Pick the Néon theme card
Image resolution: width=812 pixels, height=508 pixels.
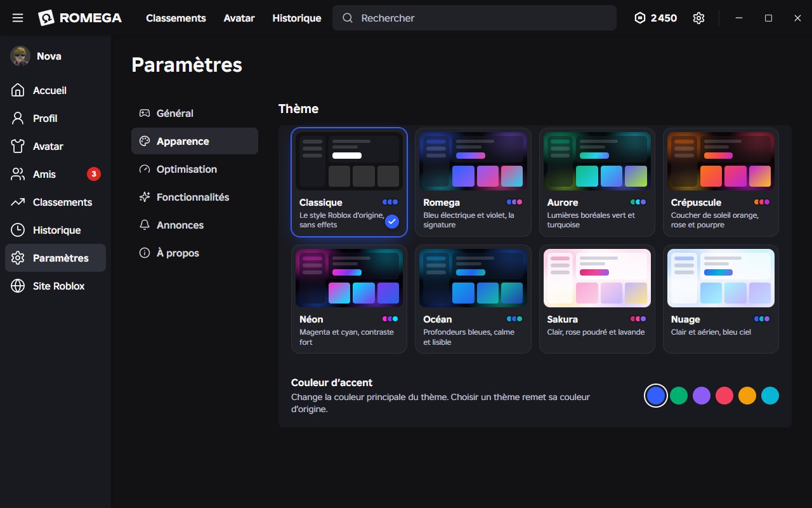(x=349, y=299)
